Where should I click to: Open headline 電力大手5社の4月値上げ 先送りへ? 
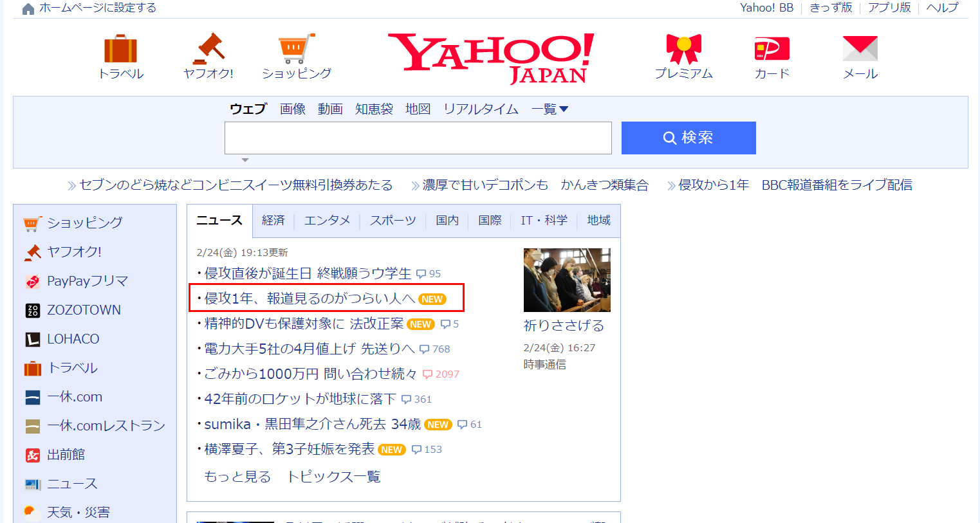tap(310, 349)
